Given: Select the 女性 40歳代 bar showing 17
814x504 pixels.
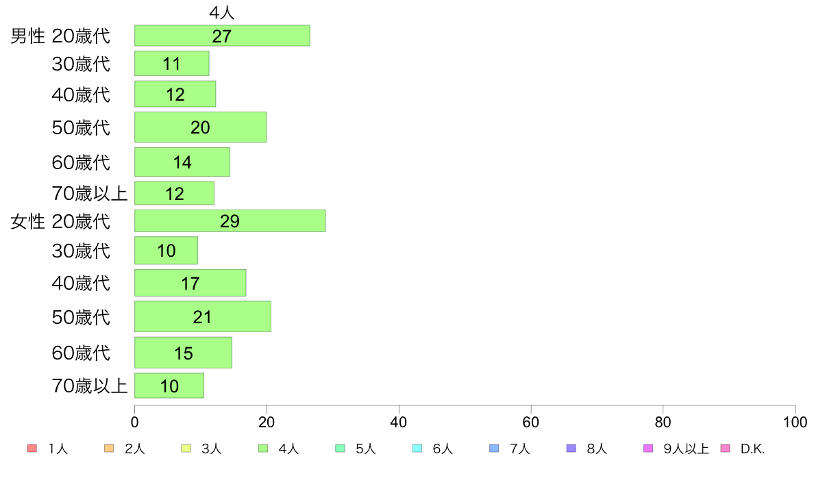Looking at the screenshot, I should [190, 283].
